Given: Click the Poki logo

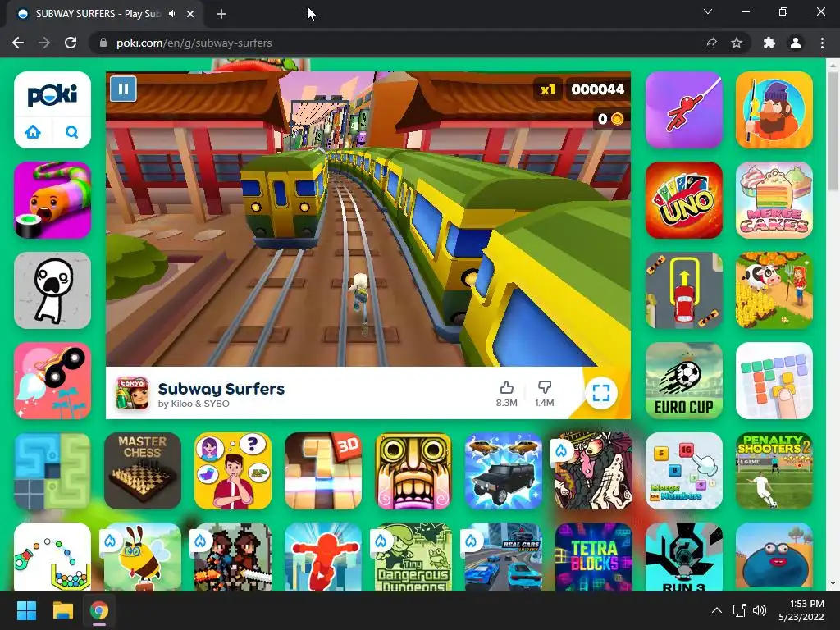Looking at the screenshot, I should click(x=52, y=95).
